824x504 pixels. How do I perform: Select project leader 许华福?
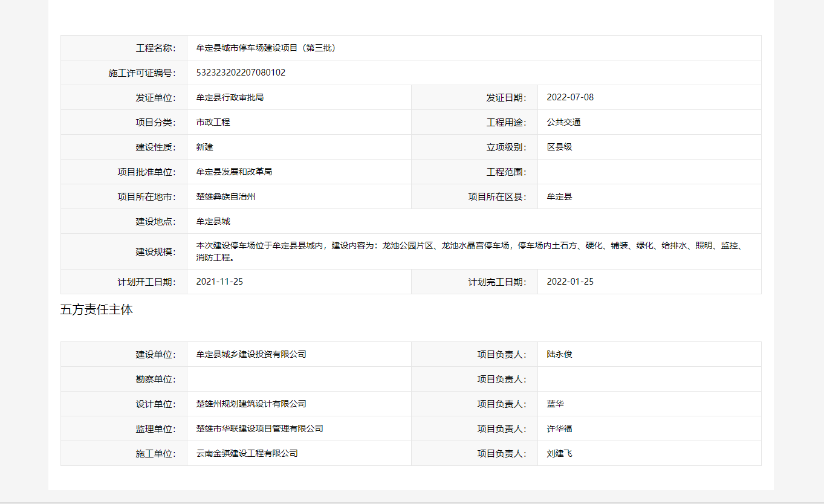tap(559, 428)
